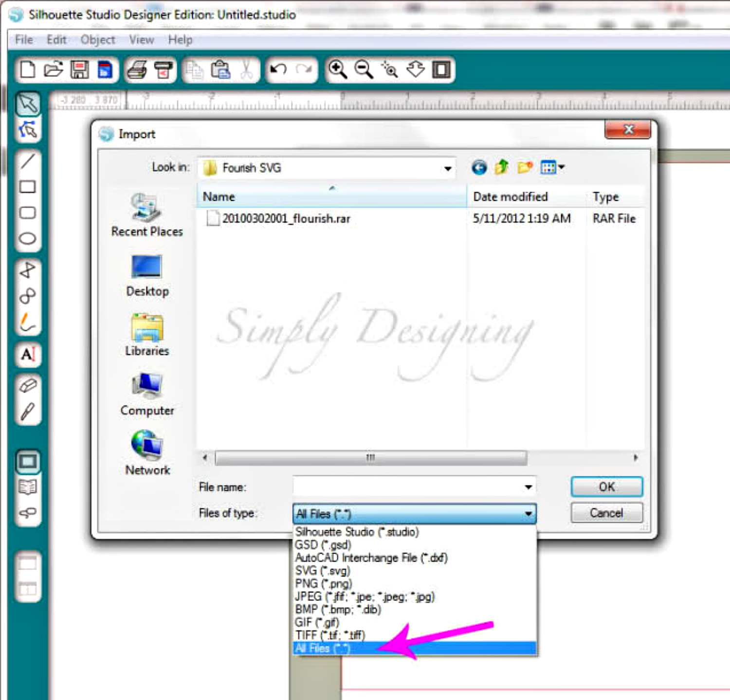
Task: Select the arrow Select tool
Action: pos(28,104)
